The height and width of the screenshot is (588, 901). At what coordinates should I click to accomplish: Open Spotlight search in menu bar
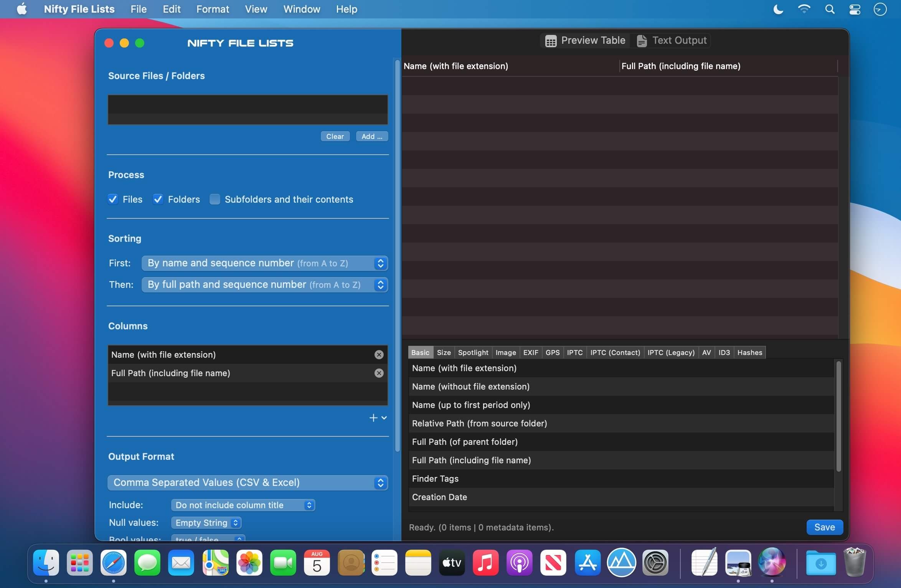830,9
